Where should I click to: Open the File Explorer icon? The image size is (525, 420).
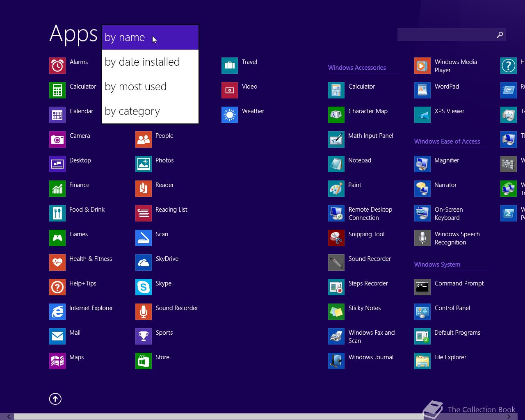(422, 361)
